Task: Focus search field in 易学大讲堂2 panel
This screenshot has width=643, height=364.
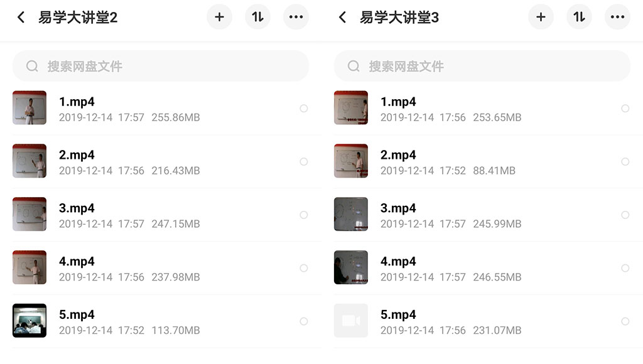Action: click(161, 66)
